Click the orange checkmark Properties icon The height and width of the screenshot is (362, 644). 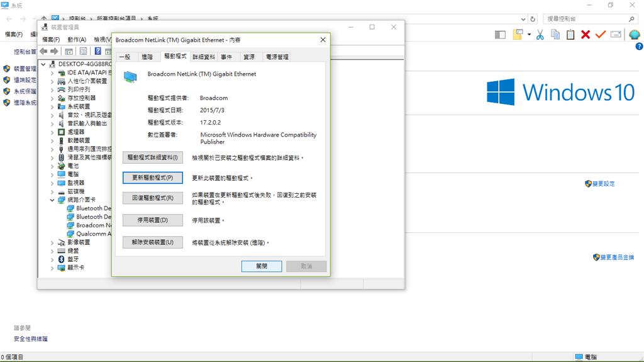coord(601,35)
